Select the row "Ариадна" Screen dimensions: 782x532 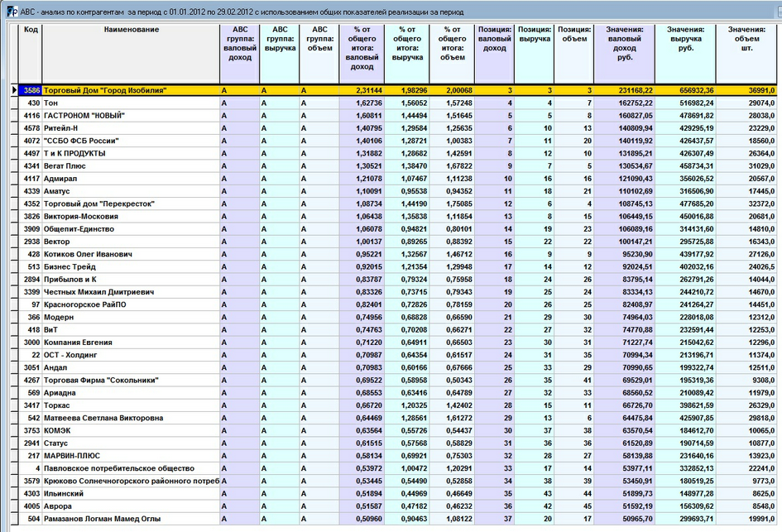point(397,393)
